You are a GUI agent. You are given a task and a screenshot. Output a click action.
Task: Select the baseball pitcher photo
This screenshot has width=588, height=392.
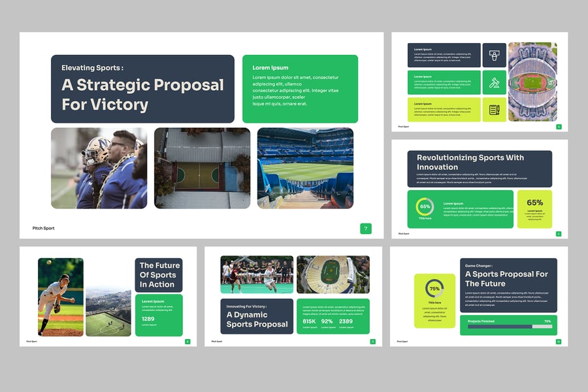[x=61, y=297]
